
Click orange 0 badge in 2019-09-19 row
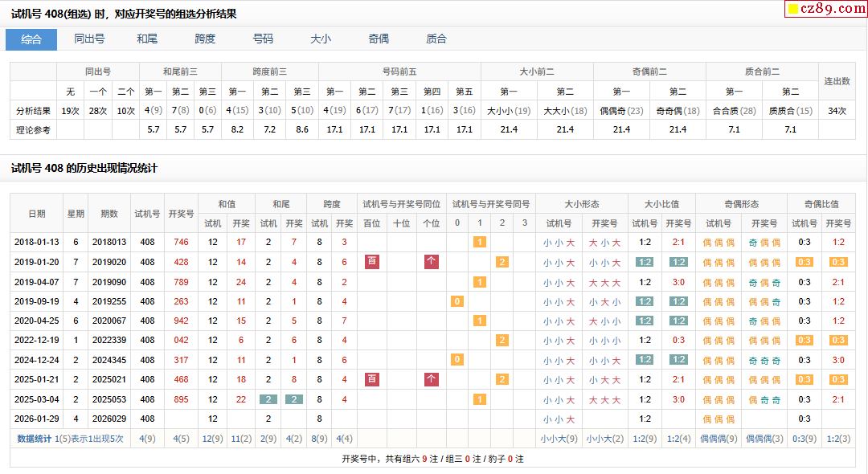click(x=457, y=301)
